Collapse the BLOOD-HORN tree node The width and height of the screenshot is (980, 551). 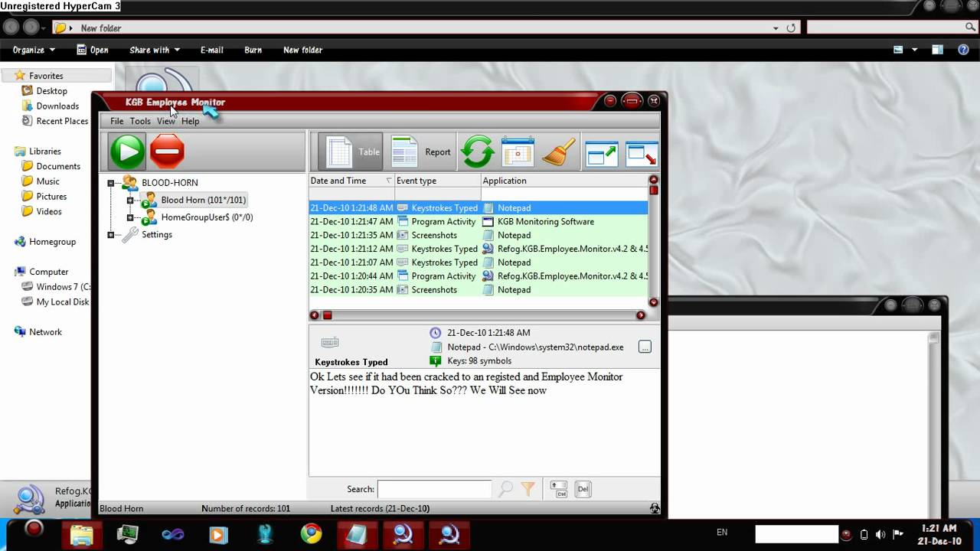[111, 183]
